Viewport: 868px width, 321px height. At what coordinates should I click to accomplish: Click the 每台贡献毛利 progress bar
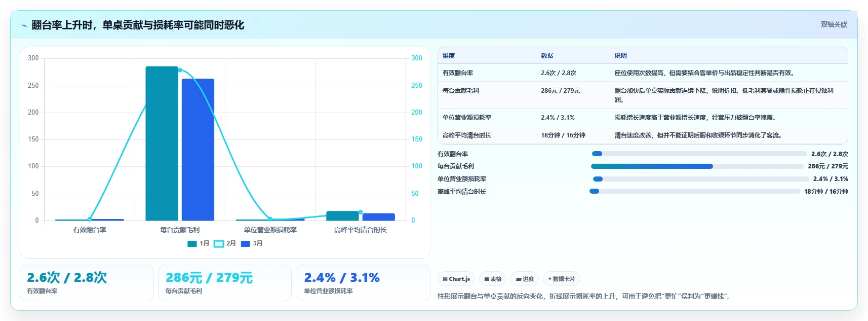tap(697, 166)
